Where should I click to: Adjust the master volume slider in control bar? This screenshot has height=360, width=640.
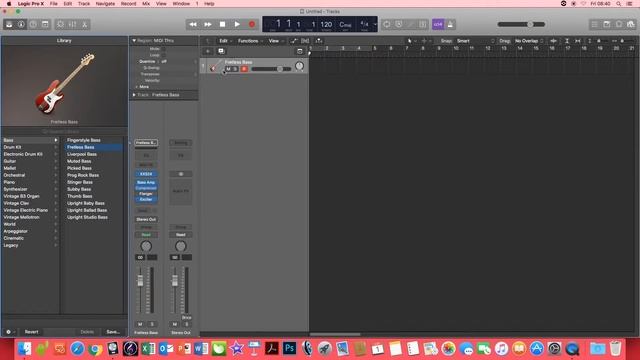click(x=521, y=24)
